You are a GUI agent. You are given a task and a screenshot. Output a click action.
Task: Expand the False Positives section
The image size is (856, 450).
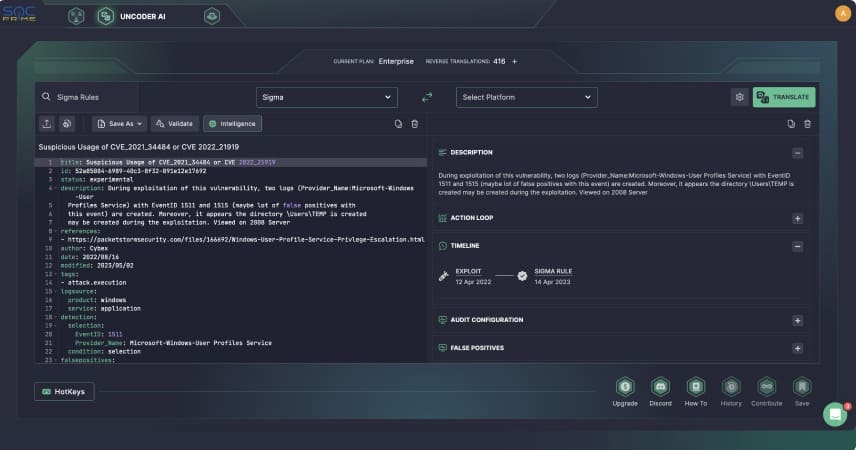[x=797, y=348]
